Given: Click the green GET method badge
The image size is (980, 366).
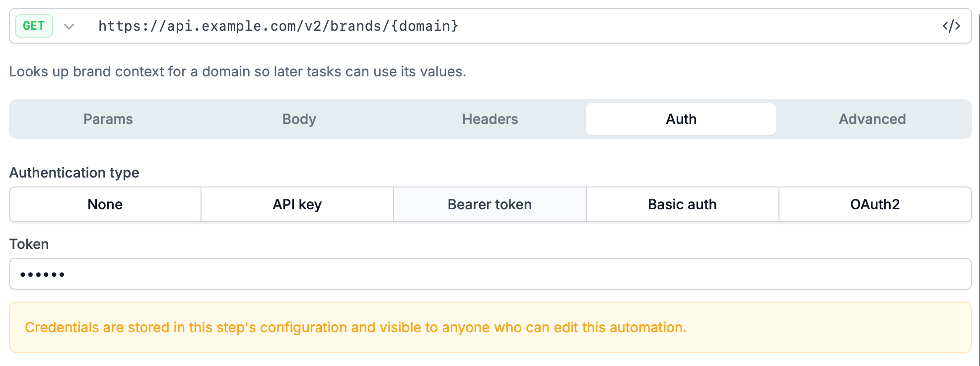Looking at the screenshot, I should (x=34, y=26).
